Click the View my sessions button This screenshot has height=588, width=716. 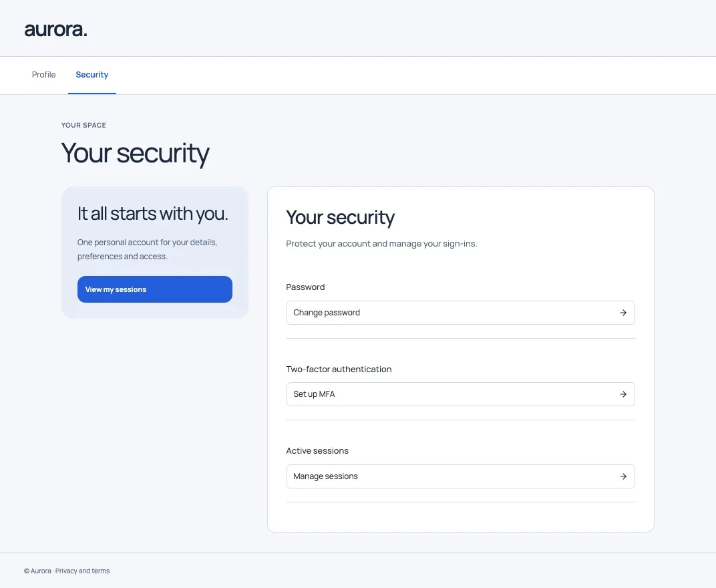pyautogui.click(x=155, y=289)
